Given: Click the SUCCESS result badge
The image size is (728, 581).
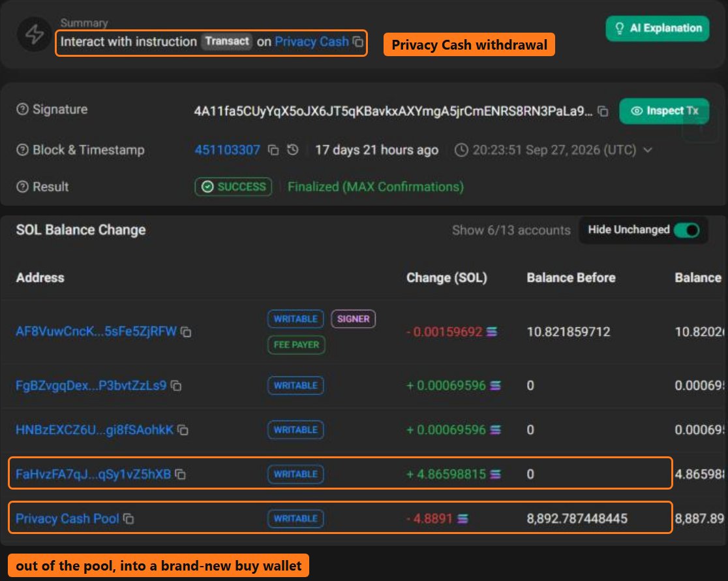Looking at the screenshot, I should (x=233, y=187).
